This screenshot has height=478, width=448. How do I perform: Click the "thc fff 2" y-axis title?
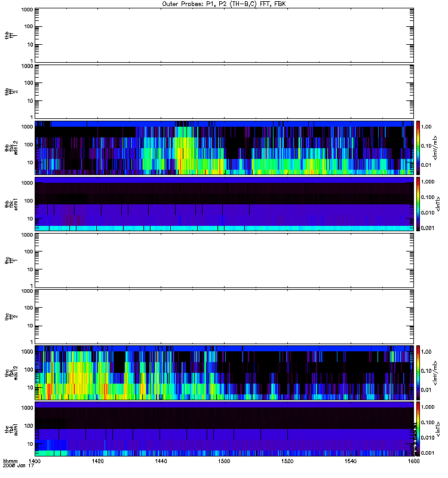pyautogui.click(x=11, y=317)
